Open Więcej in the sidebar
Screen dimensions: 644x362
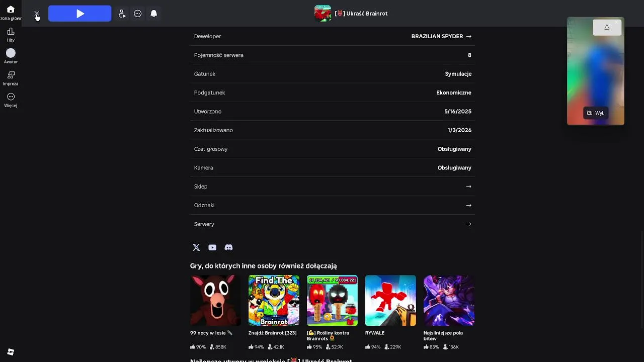click(11, 100)
